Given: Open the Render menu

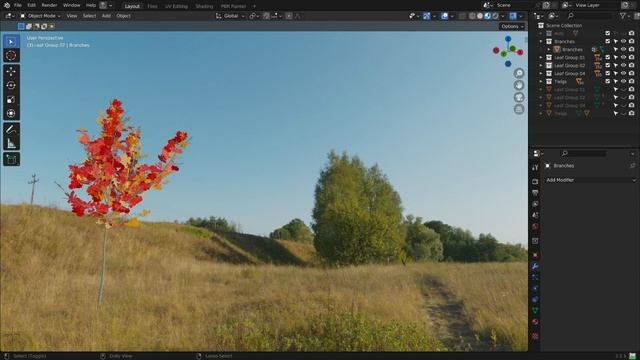Looking at the screenshot, I should (49, 5).
